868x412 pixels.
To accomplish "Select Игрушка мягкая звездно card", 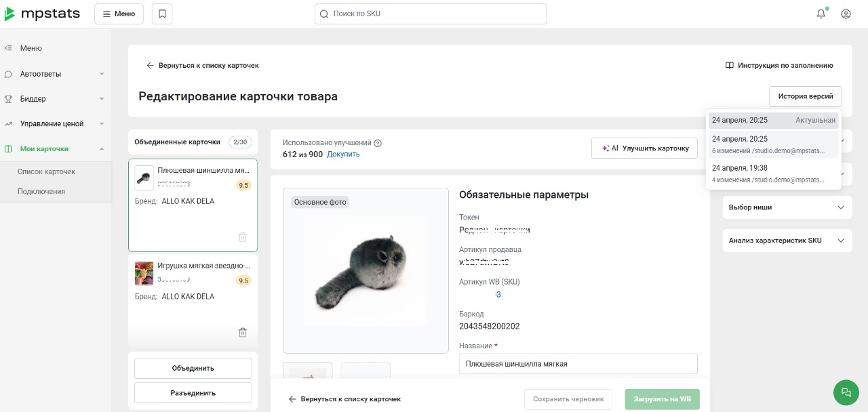I will point(193,300).
